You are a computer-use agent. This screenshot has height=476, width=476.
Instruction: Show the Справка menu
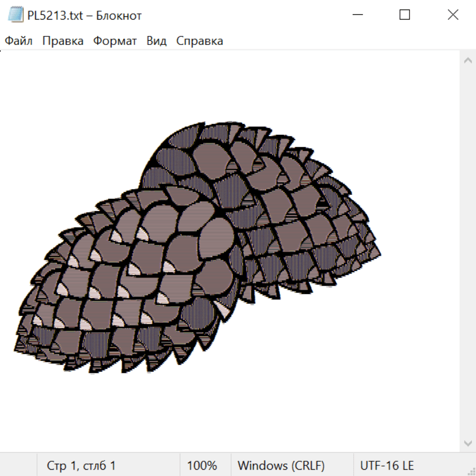[x=199, y=41]
